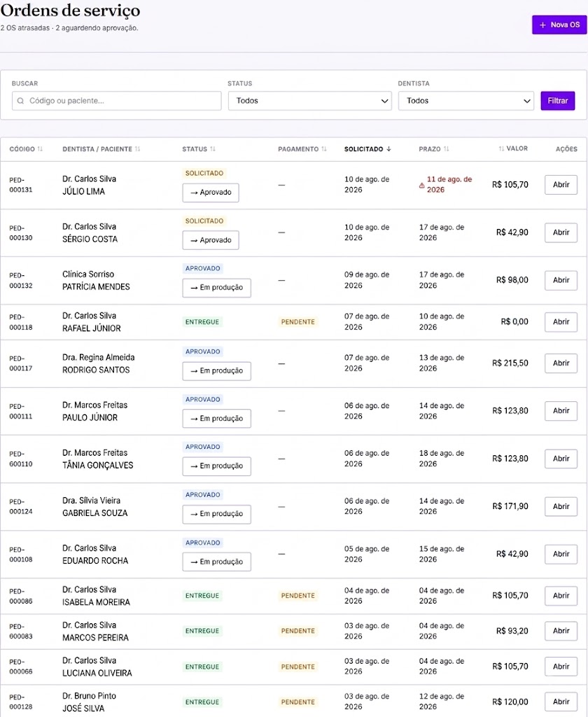The width and height of the screenshot is (588, 717).
Task: Focus the Código ou paciente search field
Action: coord(117,101)
